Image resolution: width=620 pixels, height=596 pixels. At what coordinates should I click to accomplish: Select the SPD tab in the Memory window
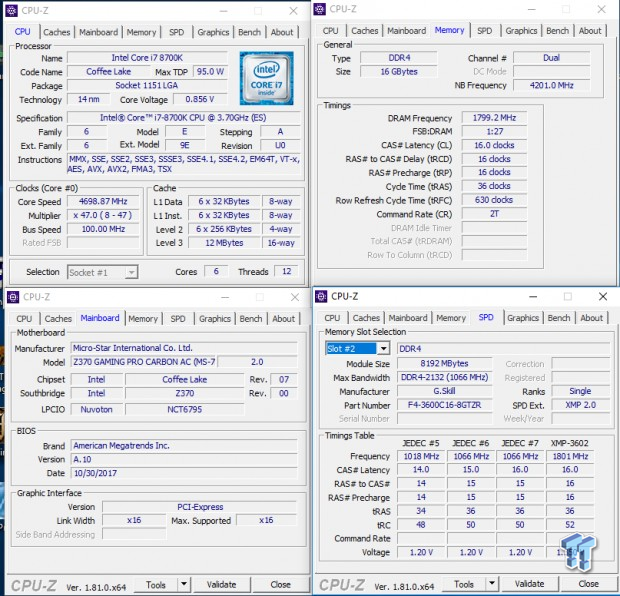coord(484,31)
